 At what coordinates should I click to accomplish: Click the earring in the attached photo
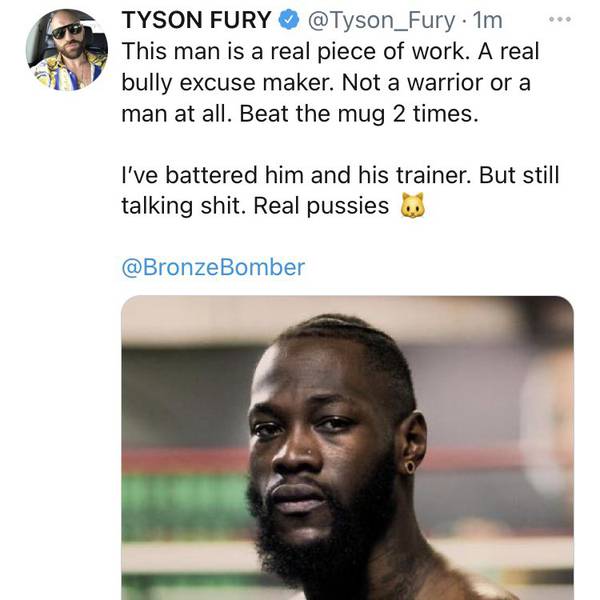[409, 465]
